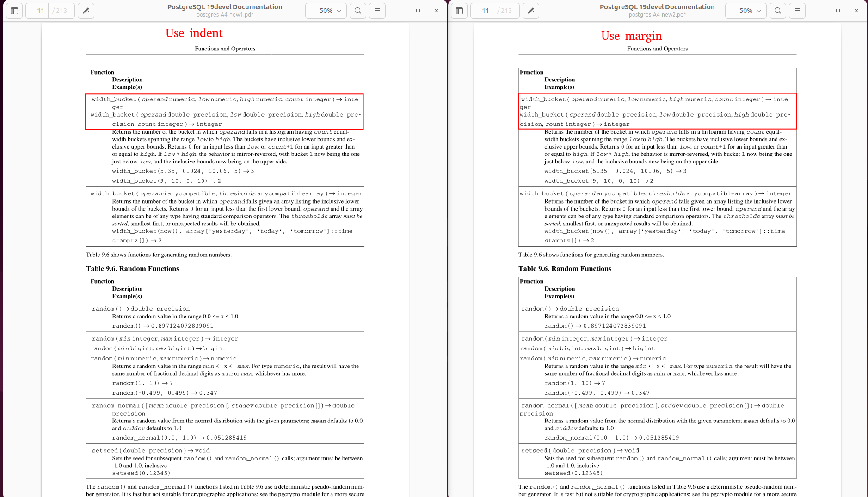
Task: Maximize the postgres-A4-new1.pdf window
Action: click(418, 11)
